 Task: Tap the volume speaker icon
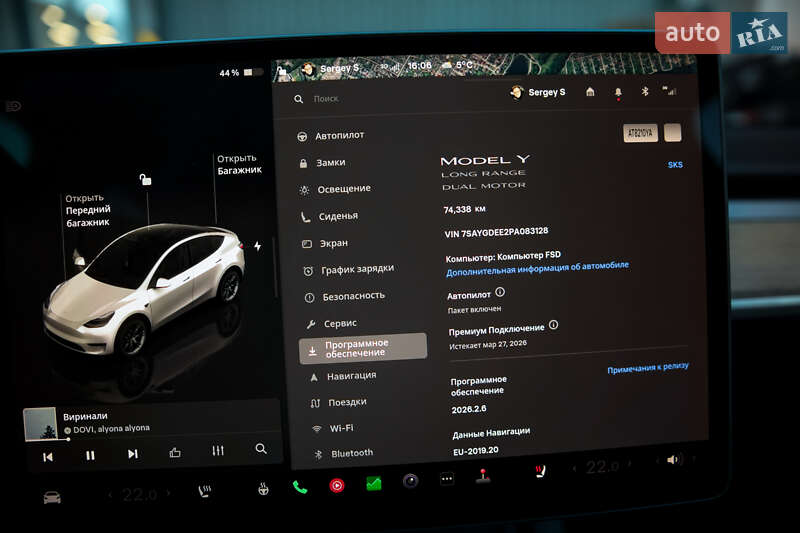(x=673, y=460)
